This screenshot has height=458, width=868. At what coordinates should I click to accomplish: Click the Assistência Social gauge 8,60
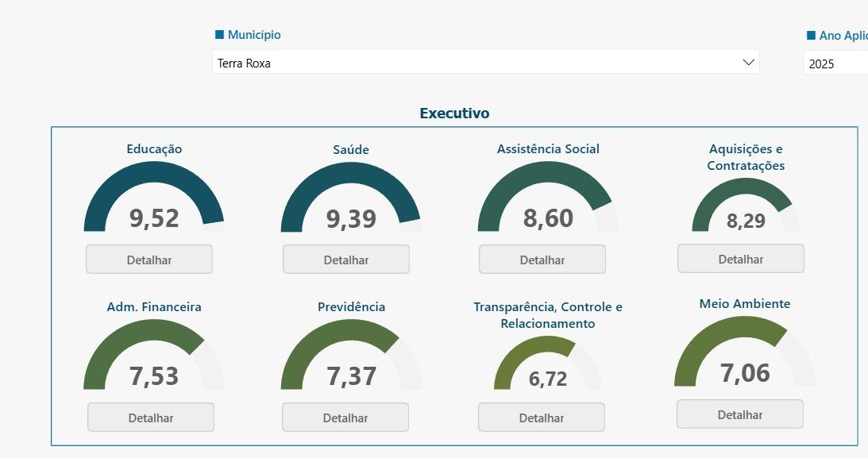548,197
